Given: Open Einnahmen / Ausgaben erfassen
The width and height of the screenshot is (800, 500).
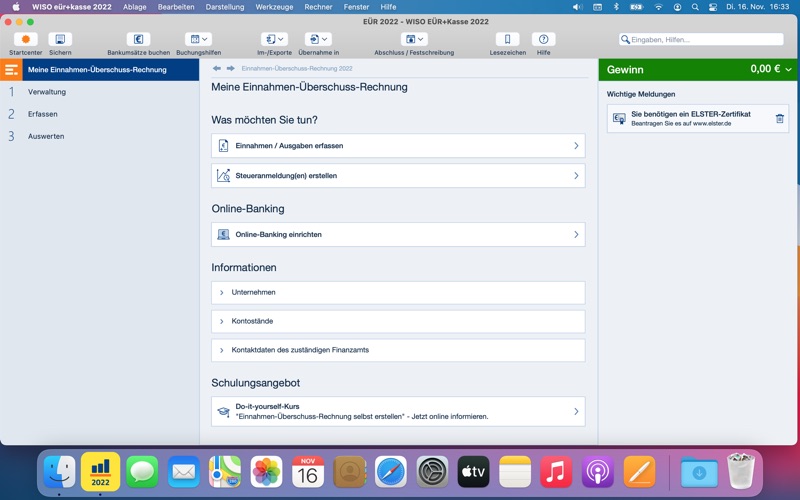Looking at the screenshot, I should point(398,146).
